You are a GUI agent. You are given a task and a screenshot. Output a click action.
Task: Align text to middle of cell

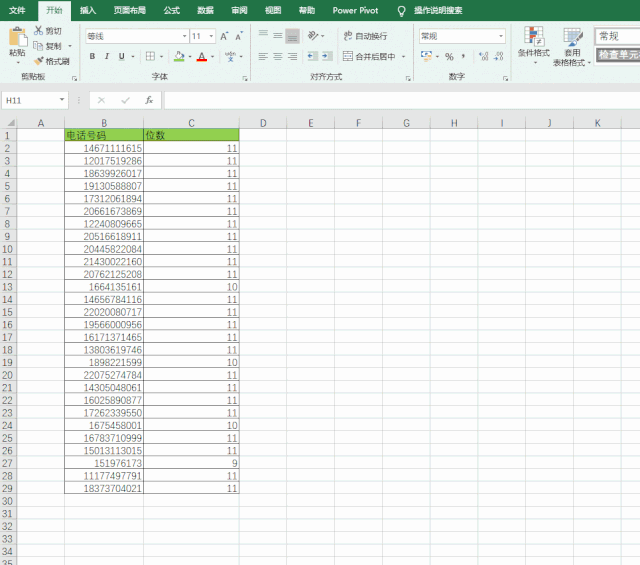point(278,36)
